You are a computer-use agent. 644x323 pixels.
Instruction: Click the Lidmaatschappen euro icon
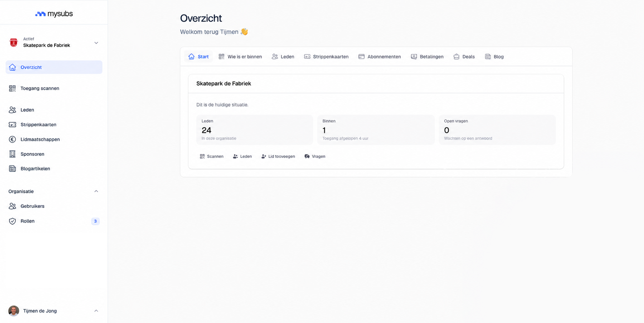[12, 139]
